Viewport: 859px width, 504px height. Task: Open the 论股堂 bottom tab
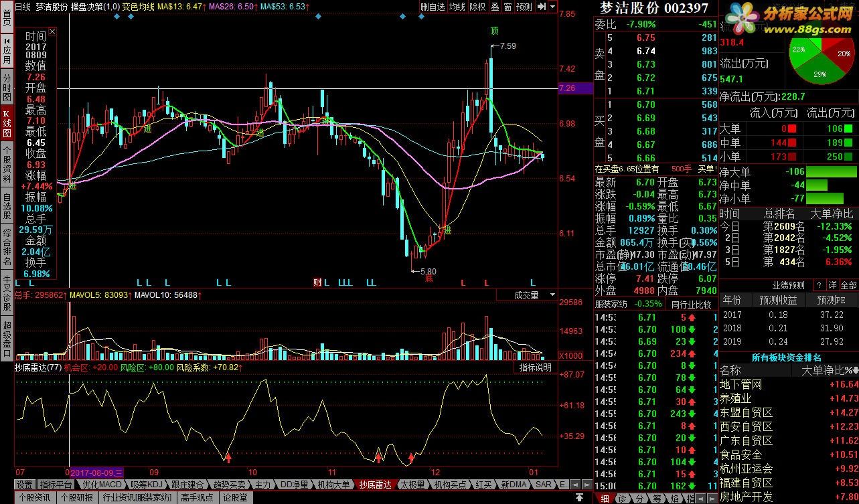pyautogui.click(x=235, y=497)
